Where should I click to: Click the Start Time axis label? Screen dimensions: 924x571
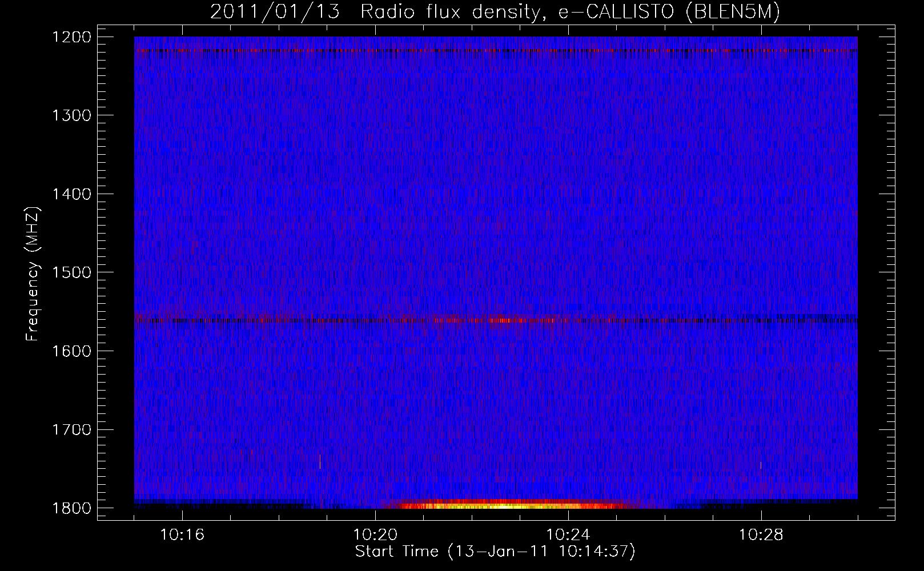495,552
